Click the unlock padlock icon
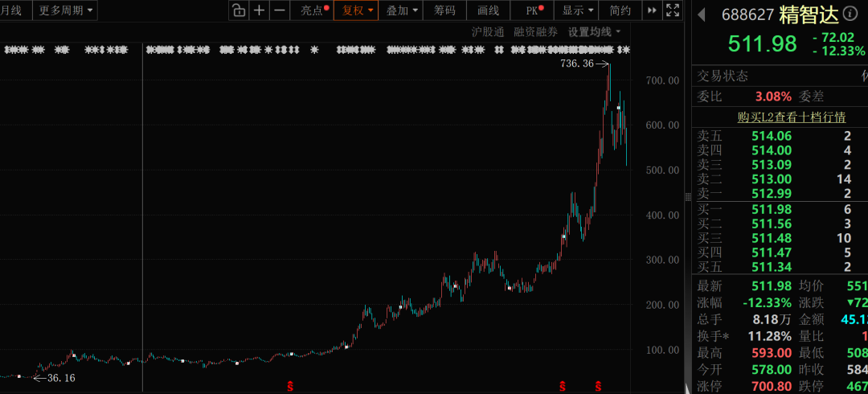Image resolution: width=868 pixels, height=394 pixels. [239, 10]
